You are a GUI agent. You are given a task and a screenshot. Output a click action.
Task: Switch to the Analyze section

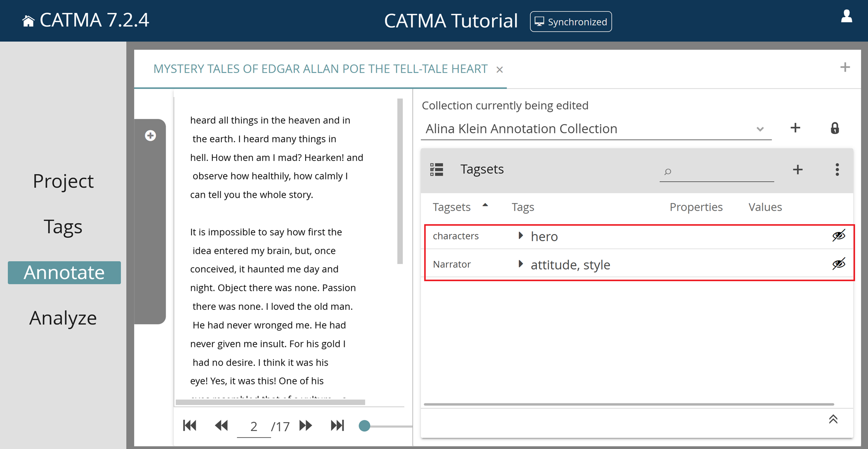pyautogui.click(x=63, y=318)
